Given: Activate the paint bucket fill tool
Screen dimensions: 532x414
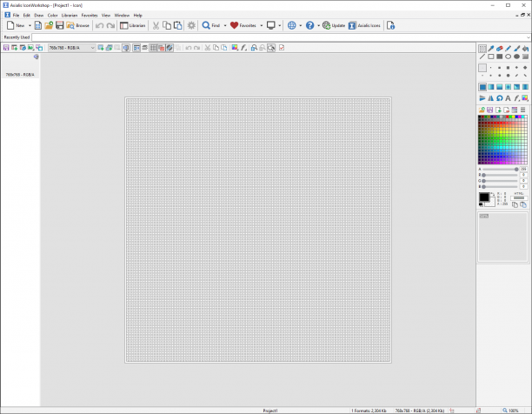Looking at the screenshot, I should [525, 49].
